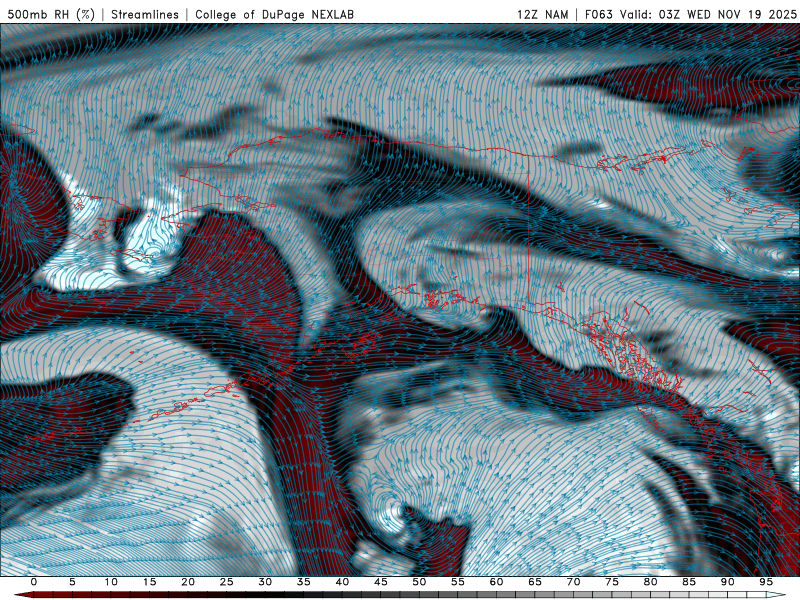800x600 pixels.
Task: Click the colorbar label "85"
Action: (x=689, y=582)
